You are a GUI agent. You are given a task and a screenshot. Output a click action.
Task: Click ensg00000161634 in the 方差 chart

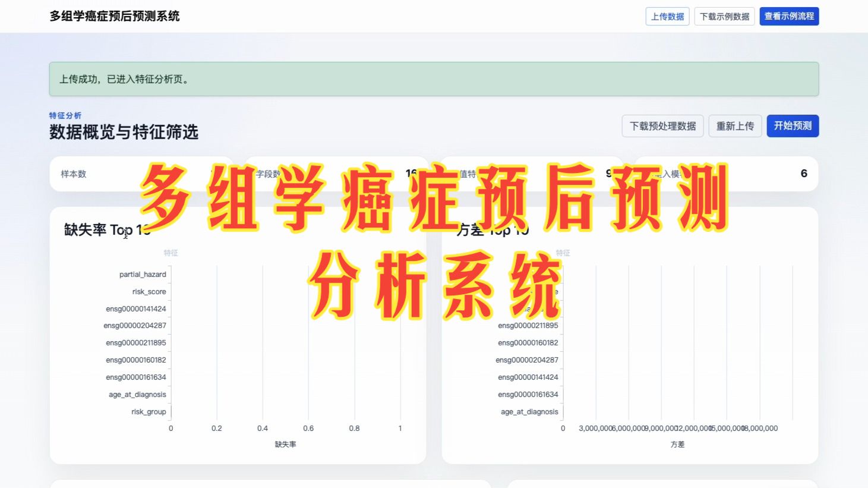528,395
